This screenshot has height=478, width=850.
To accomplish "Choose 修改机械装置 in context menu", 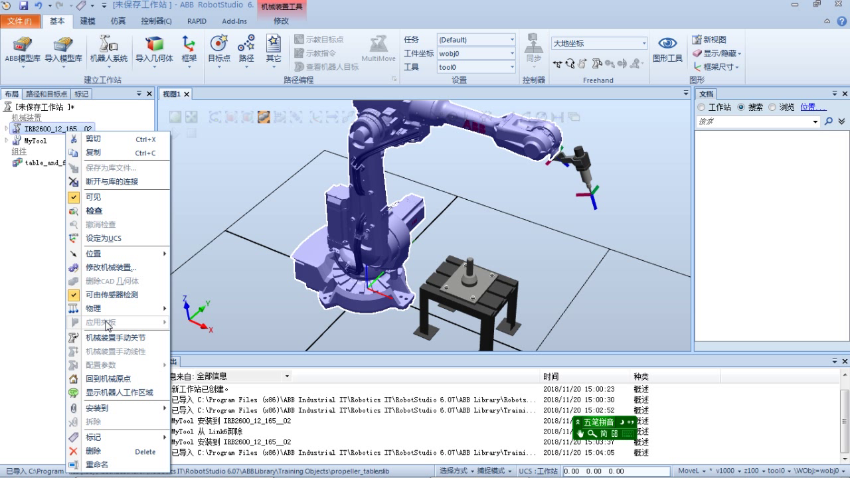I will (118, 267).
